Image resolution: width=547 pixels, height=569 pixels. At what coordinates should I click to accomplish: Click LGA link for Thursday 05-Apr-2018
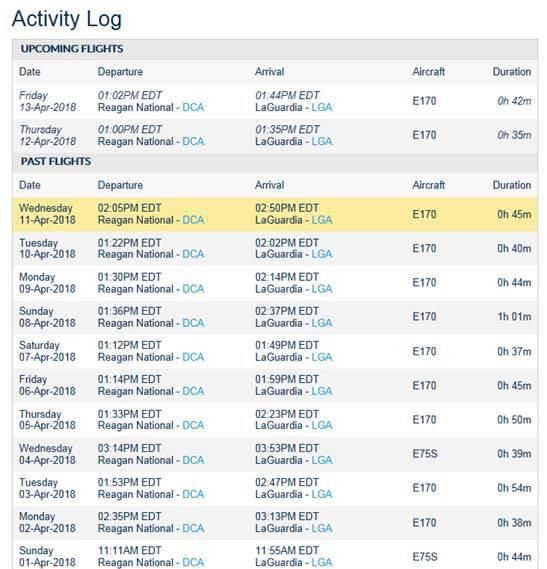point(322,425)
